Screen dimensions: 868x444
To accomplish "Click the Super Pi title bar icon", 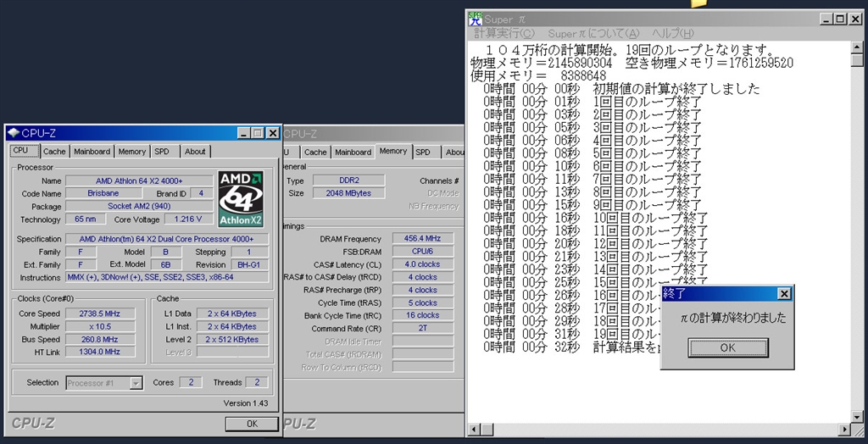I will [475, 19].
